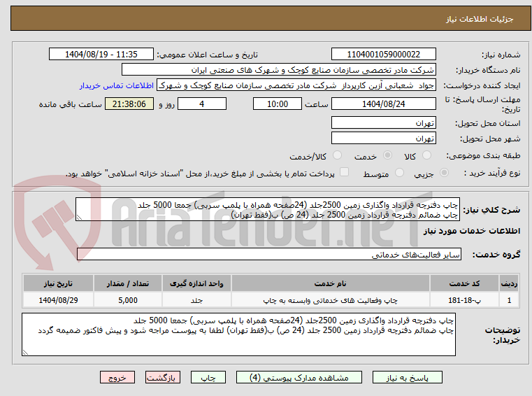Click the توضیحات خریدار text area
Screen dimensions: 532x396
pos(238,334)
